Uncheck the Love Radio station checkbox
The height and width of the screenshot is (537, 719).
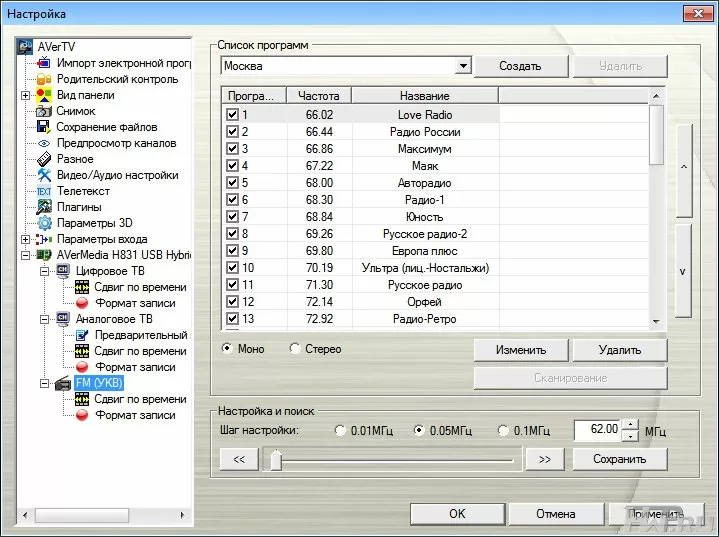232,115
